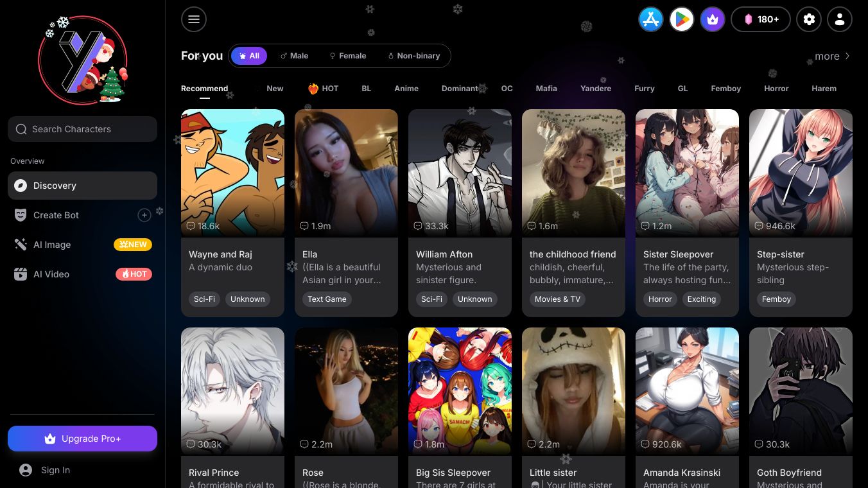The width and height of the screenshot is (868, 488).
Task: Select the Non-binary filter
Action: pyautogui.click(x=413, y=56)
